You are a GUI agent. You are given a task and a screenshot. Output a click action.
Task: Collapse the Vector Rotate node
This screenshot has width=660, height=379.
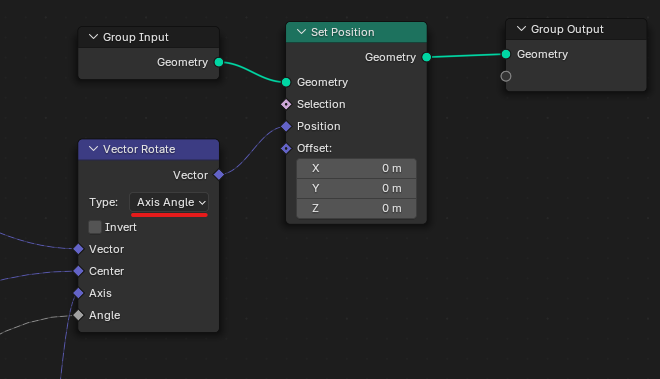click(93, 149)
